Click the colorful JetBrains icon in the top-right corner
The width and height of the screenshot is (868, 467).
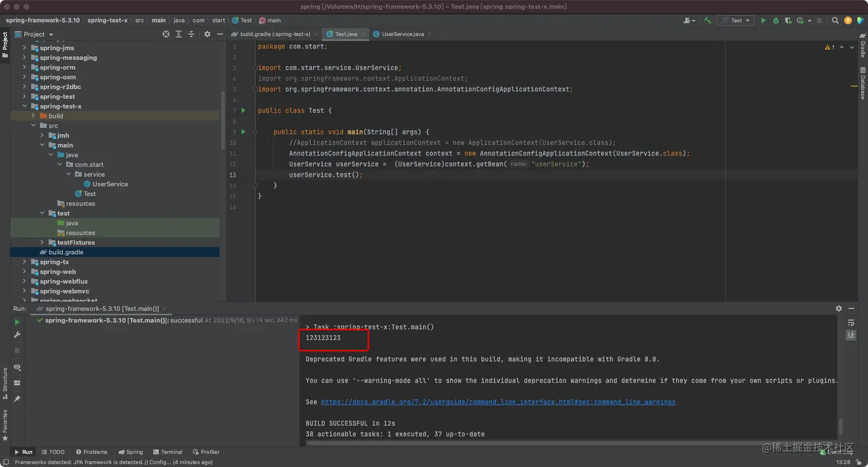[860, 21]
